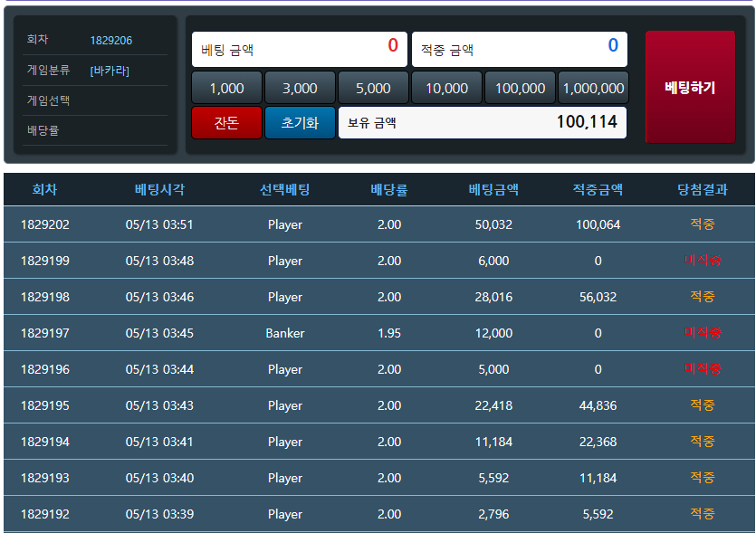Click winning amount 56,032

click(598, 297)
